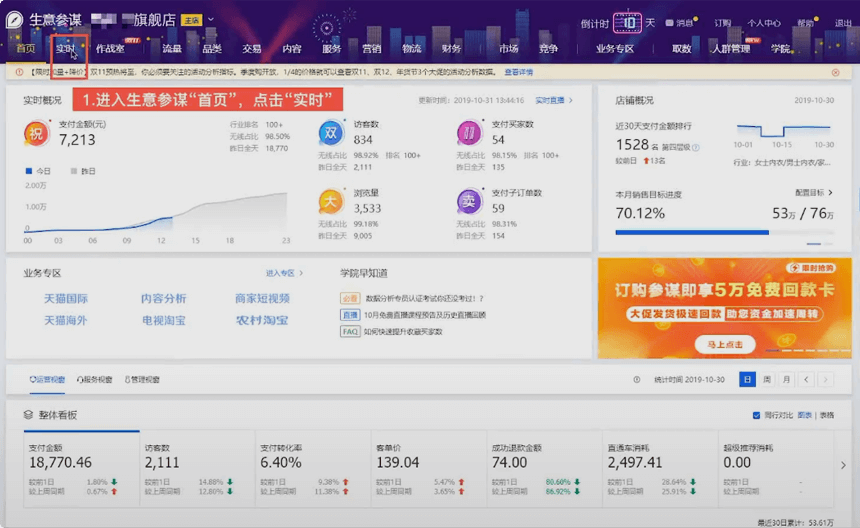Expand 进入专区 in business zone panel
This screenshot has height=528, width=860.
click(x=284, y=273)
